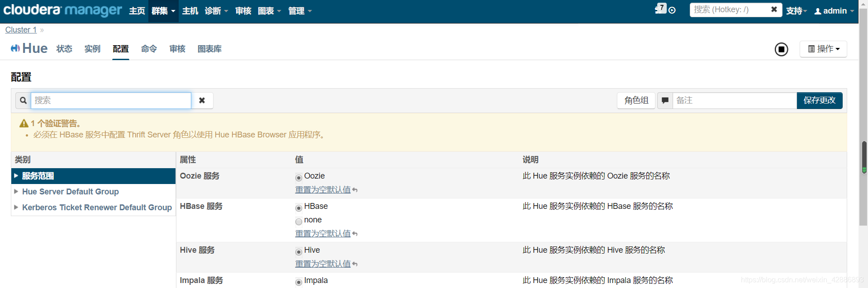Open the 诊断 dropdown menu
Viewport: 868px width, 288px height.
click(x=216, y=11)
